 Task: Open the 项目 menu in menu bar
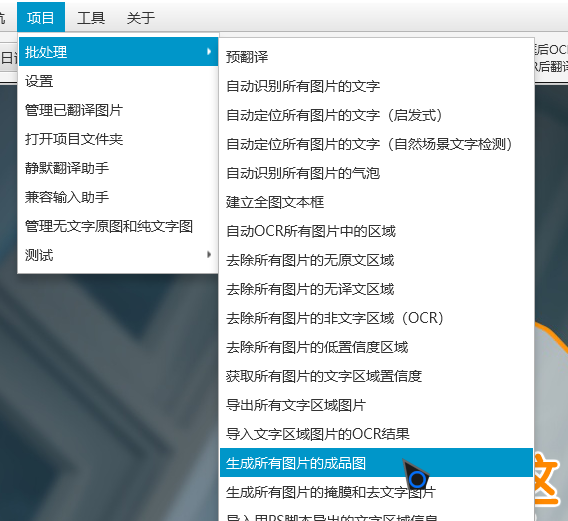41,17
